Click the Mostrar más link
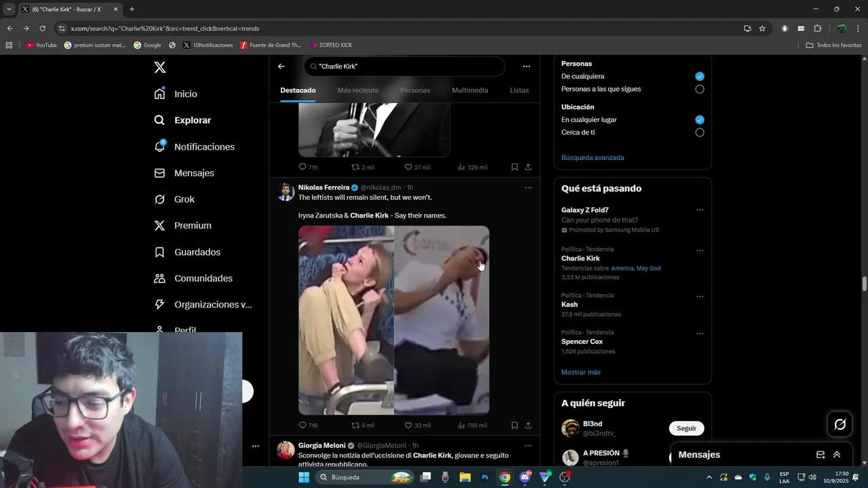This screenshot has height=488, width=868. click(x=580, y=372)
